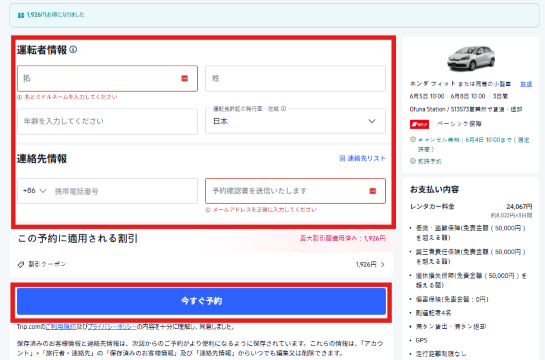This screenshot has width=545, height=360.
Task: Click the 最大割引額適用済み：1,926円 text
Action: [342, 238]
